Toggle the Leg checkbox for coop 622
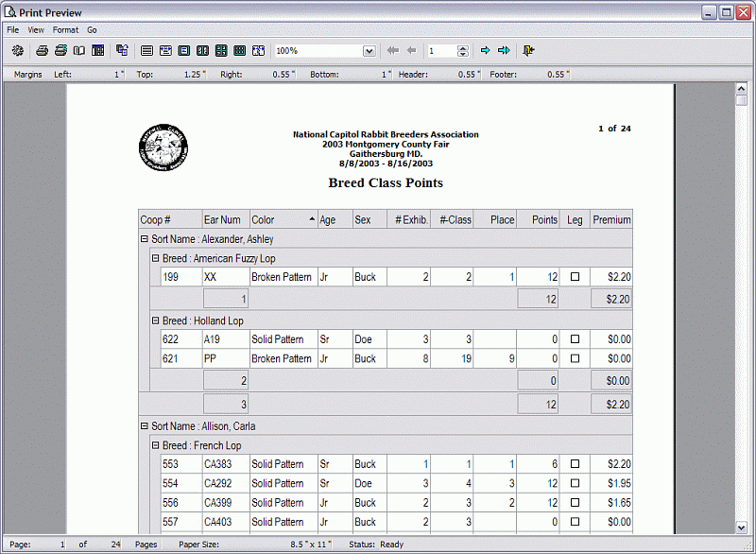 575,339
